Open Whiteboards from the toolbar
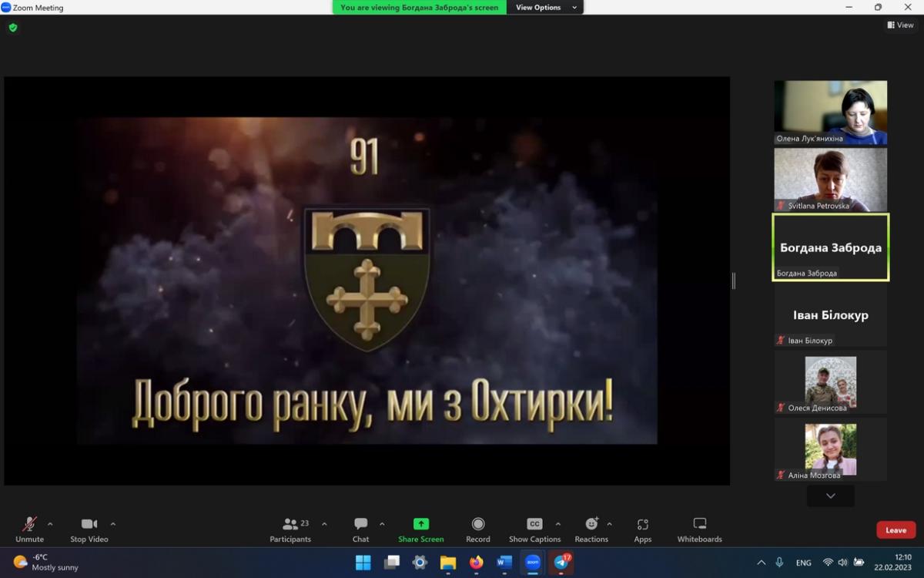924x578 pixels. (699, 524)
